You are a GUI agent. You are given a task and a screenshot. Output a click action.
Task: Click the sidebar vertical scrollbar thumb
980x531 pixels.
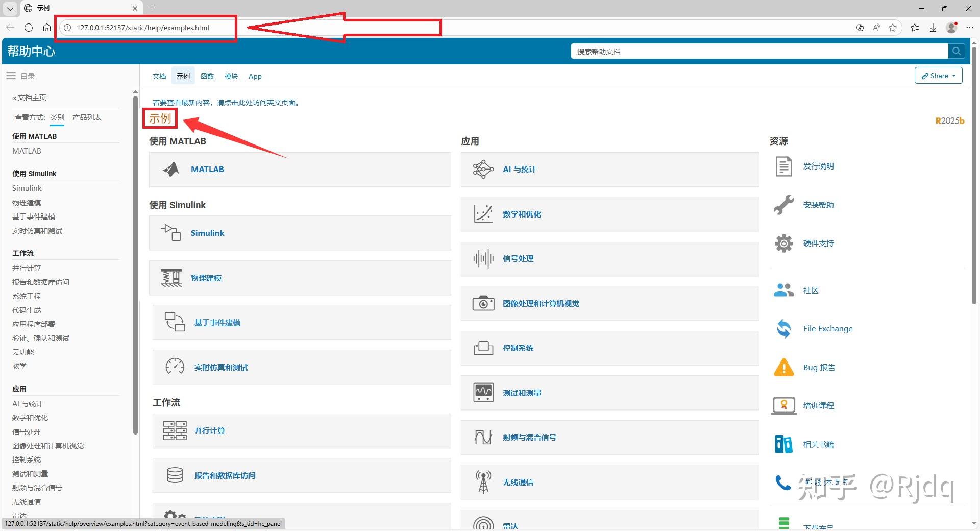pyautogui.click(x=135, y=265)
